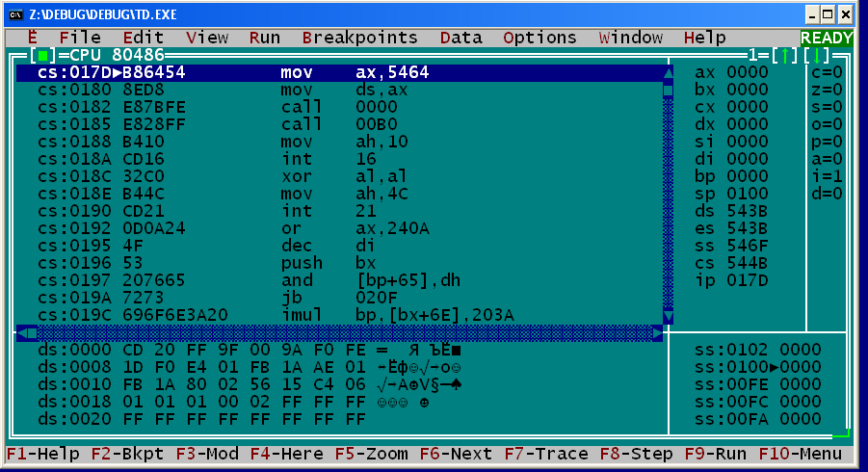Select the line imul bp,[bx+6E],203A
868x472 pixels.
point(339,315)
